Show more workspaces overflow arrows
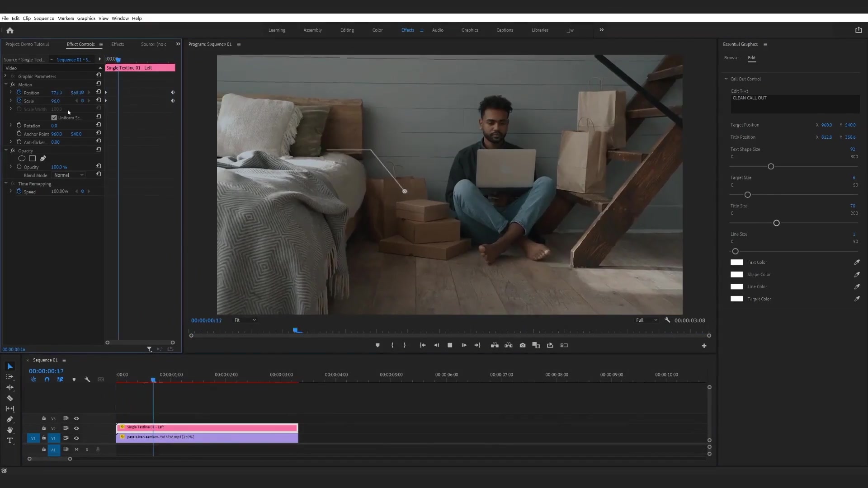The width and height of the screenshot is (868, 488). (x=601, y=30)
